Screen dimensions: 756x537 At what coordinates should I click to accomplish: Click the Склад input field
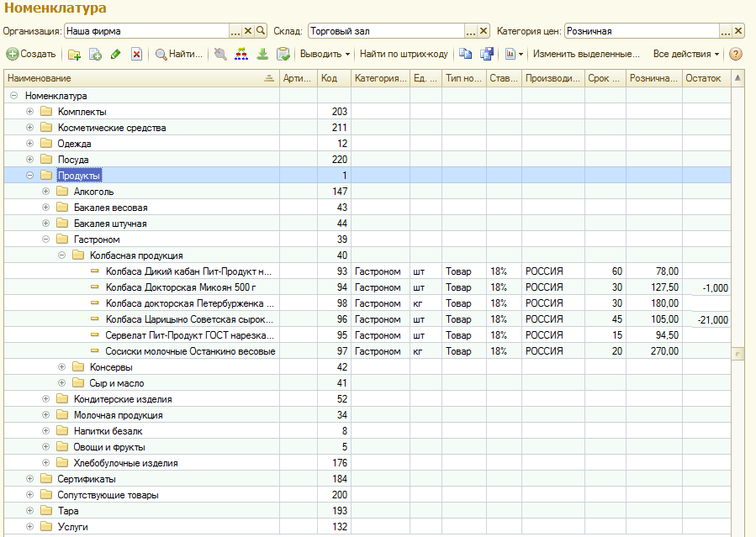click(386, 31)
